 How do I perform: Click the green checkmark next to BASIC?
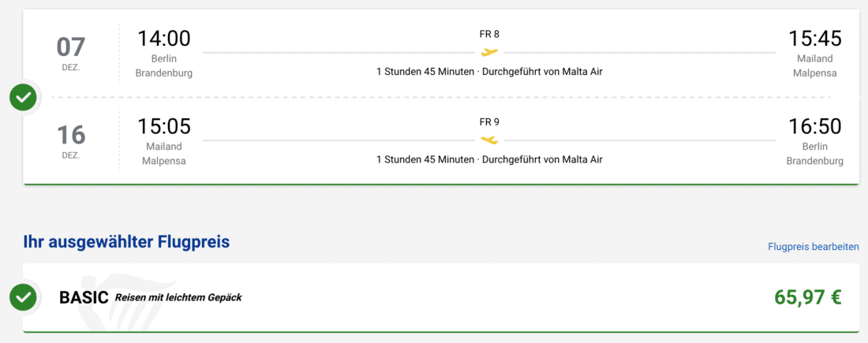pos(24,297)
